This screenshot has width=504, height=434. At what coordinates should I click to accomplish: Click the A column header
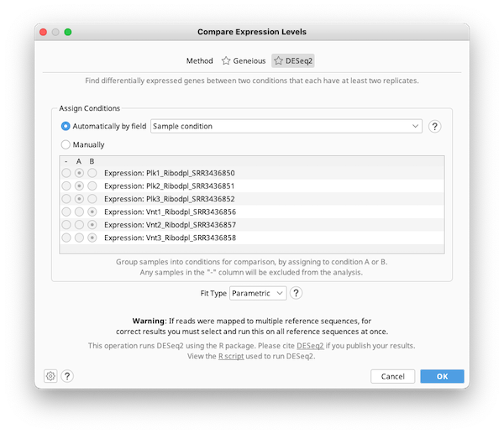(79, 161)
